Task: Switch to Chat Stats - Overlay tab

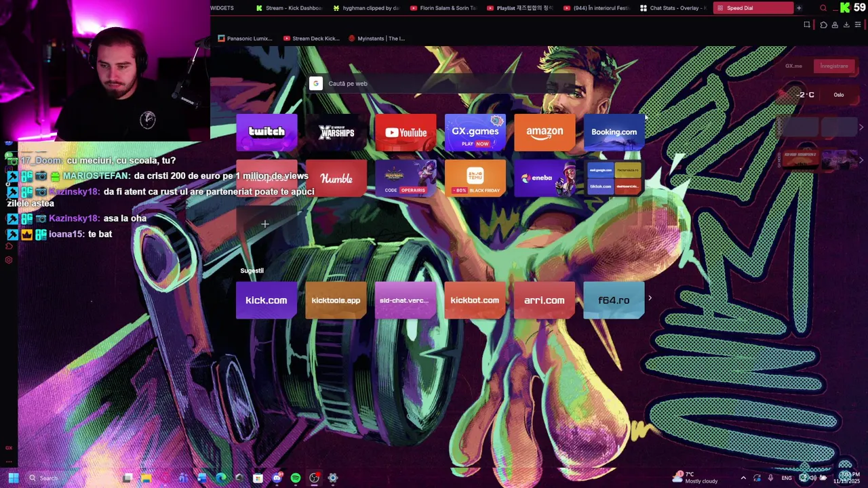Action: coord(673,8)
